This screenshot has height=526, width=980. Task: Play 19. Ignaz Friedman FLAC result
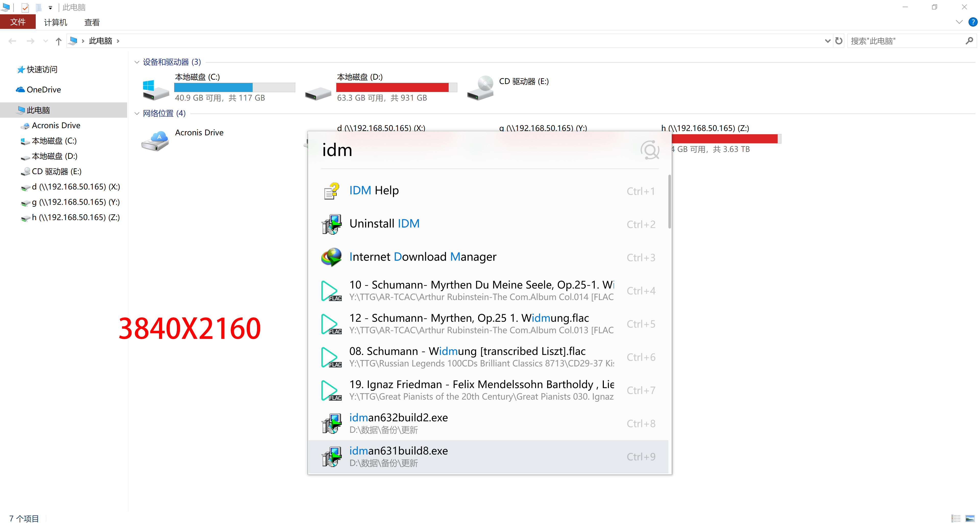(x=488, y=390)
